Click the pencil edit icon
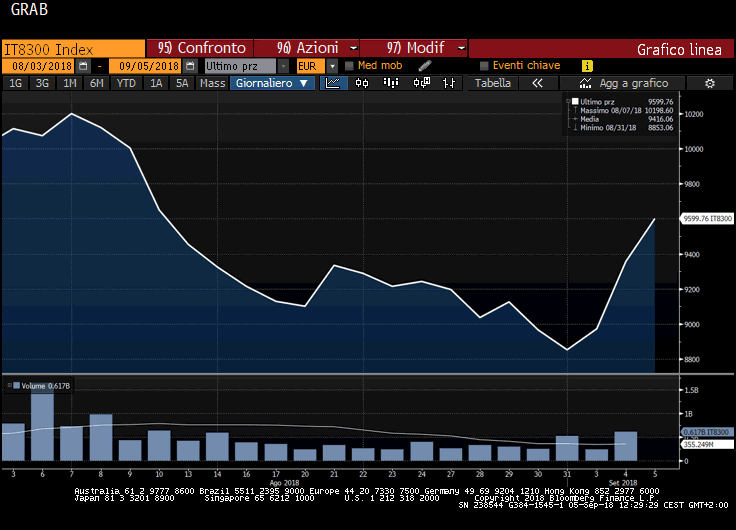Screen dimensions: 736x530 point(424,66)
